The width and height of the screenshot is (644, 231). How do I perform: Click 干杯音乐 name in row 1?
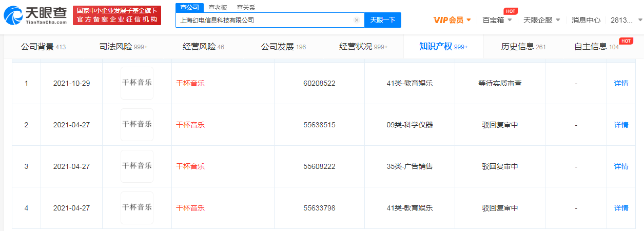[190, 83]
